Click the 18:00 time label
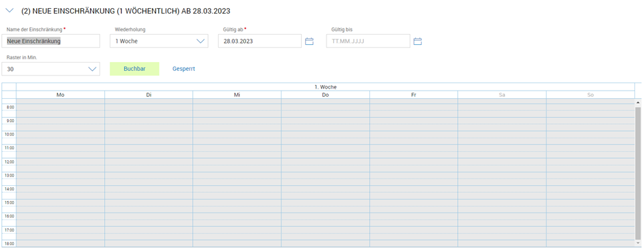Screen dimensions: 644x250 pyautogui.click(x=10, y=243)
